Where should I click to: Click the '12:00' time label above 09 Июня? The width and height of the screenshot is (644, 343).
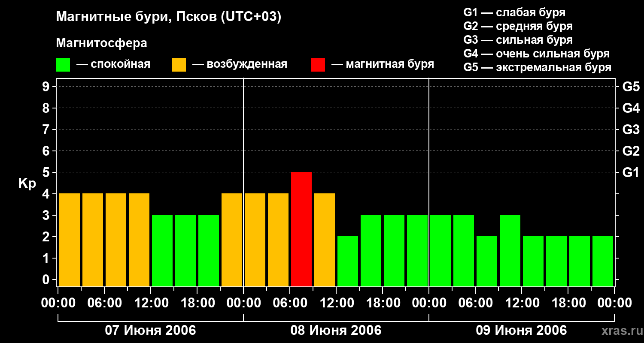[522, 303]
